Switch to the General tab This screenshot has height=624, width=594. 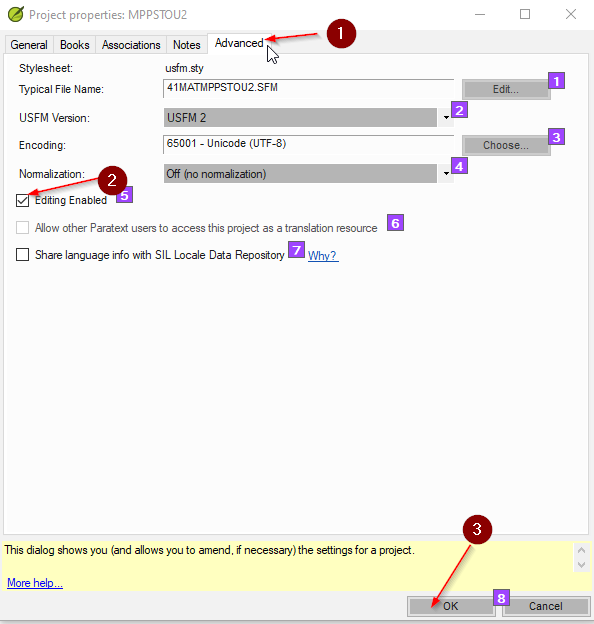click(29, 45)
